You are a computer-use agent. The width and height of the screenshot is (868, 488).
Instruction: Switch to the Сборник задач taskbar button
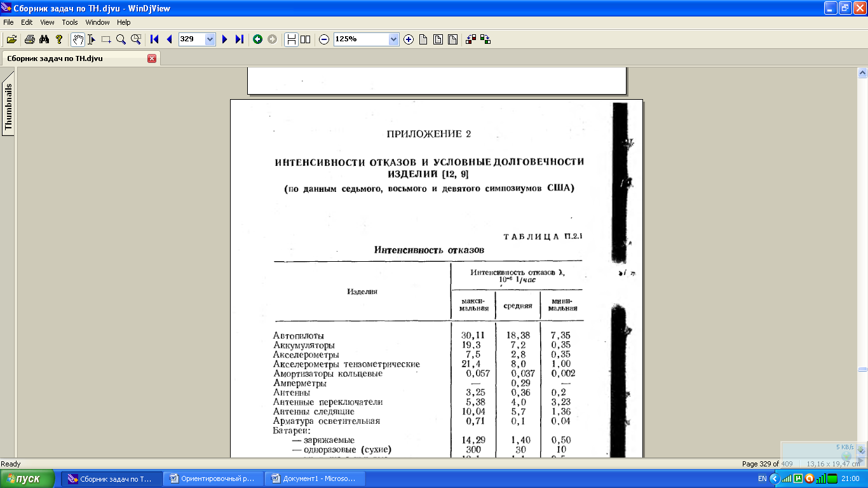[x=111, y=478]
